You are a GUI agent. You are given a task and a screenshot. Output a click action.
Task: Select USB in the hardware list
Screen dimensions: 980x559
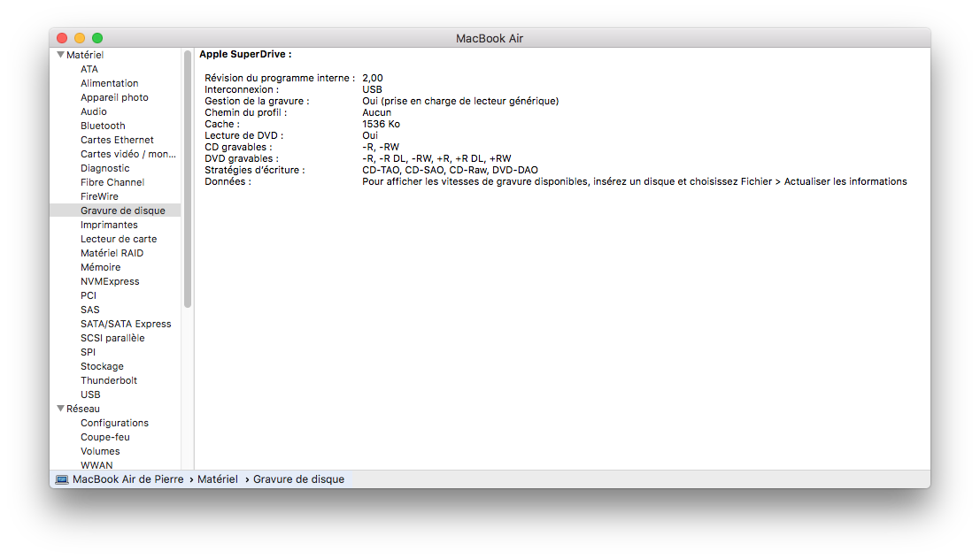tap(90, 394)
